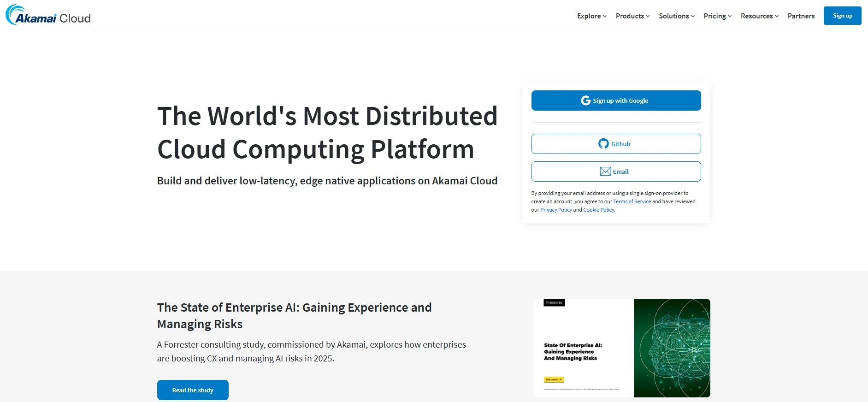
Task: Open the Pricing menu
Action: pyautogui.click(x=717, y=16)
